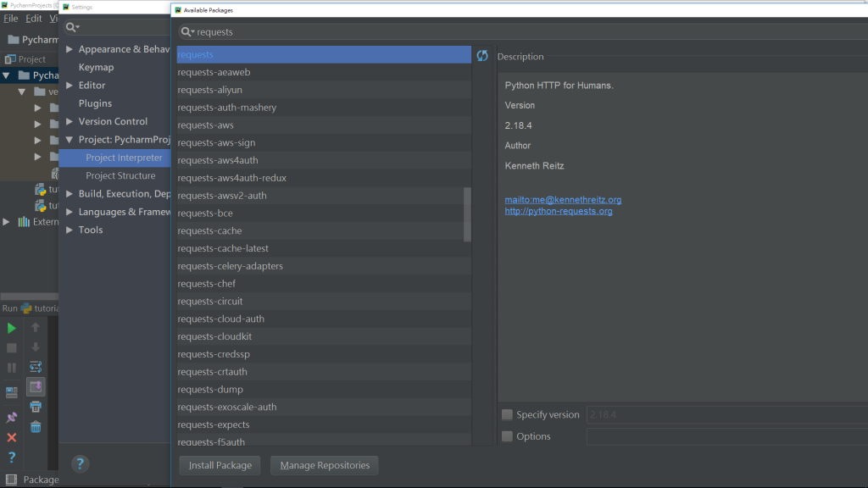This screenshot has width=868, height=488.
Task: Click the up stack trace arrow icon
Action: pyautogui.click(x=36, y=328)
